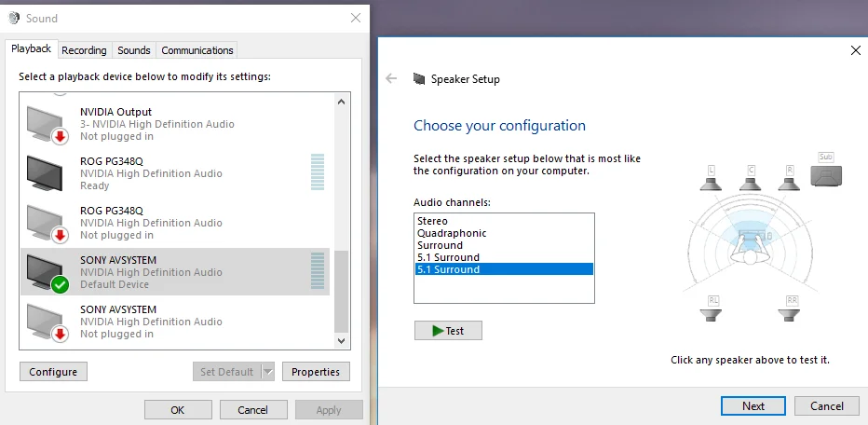
Task: Close the Sound window
Action: click(x=356, y=19)
